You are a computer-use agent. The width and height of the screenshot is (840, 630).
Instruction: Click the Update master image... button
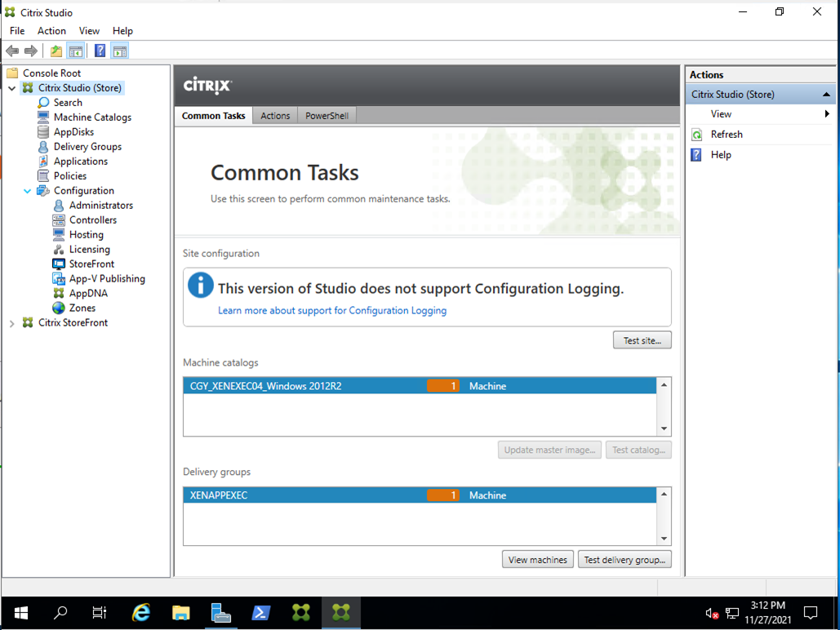(x=549, y=450)
